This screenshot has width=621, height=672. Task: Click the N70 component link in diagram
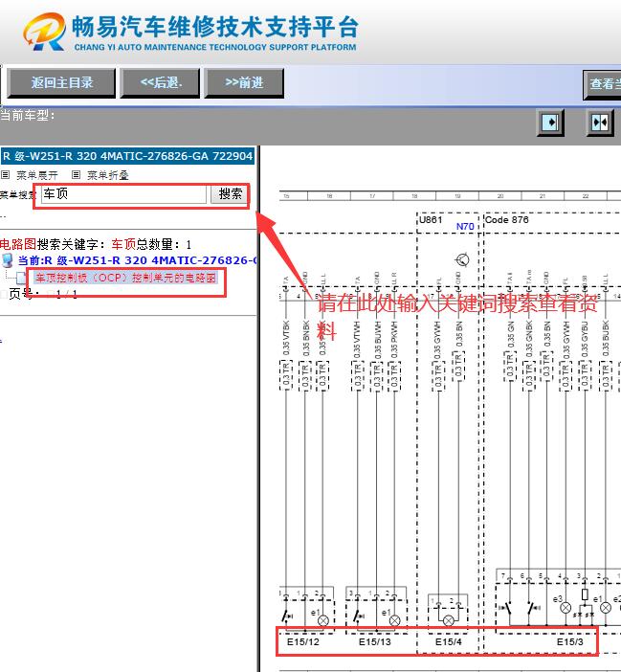465,226
